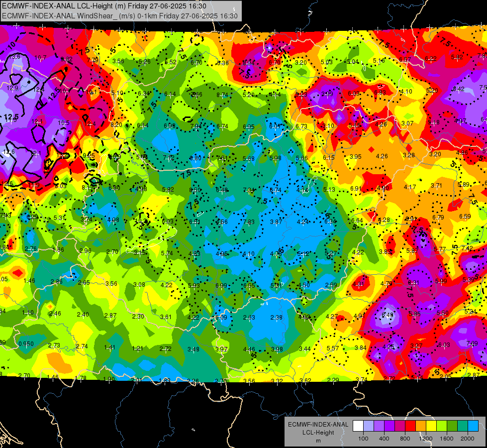Click the wind shear value 7.94
Viewport: 487px width, 448px height.
tap(196, 126)
